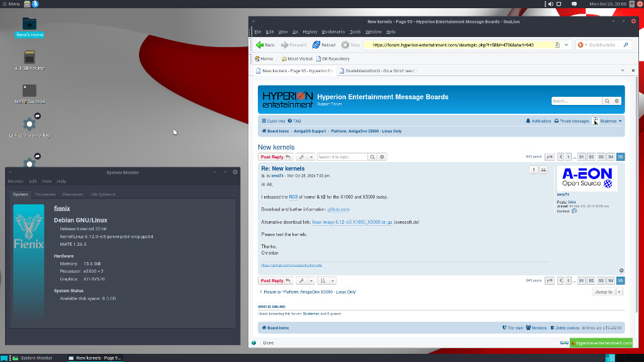Click the fienix hostname in System Monitor
Screen dimensions: 644x362
62,209
